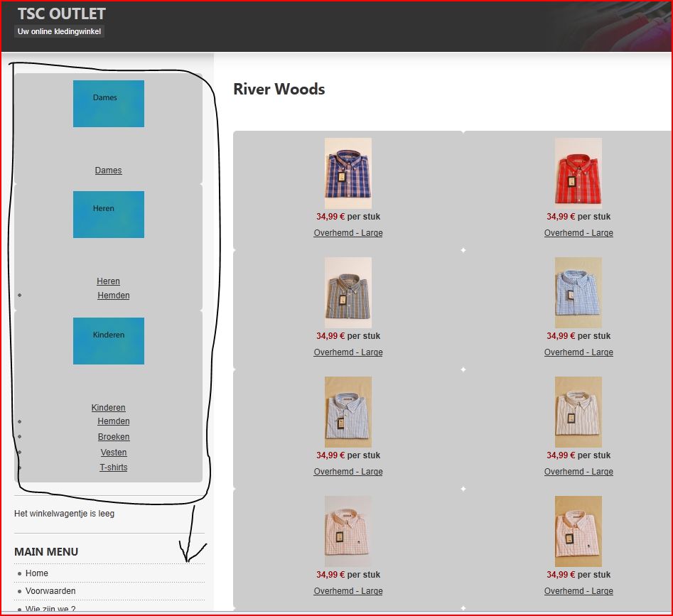Go to Home in the Main Menu
This screenshot has width=673, height=616.
[x=36, y=573]
